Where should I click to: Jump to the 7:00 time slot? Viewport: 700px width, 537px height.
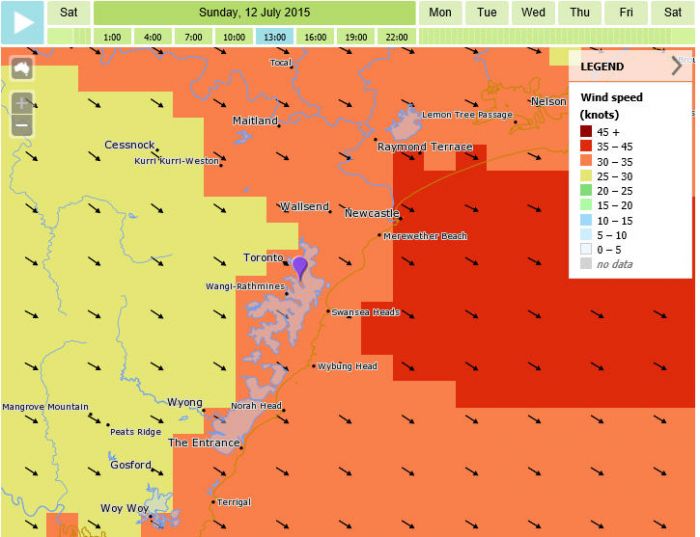[193, 37]
